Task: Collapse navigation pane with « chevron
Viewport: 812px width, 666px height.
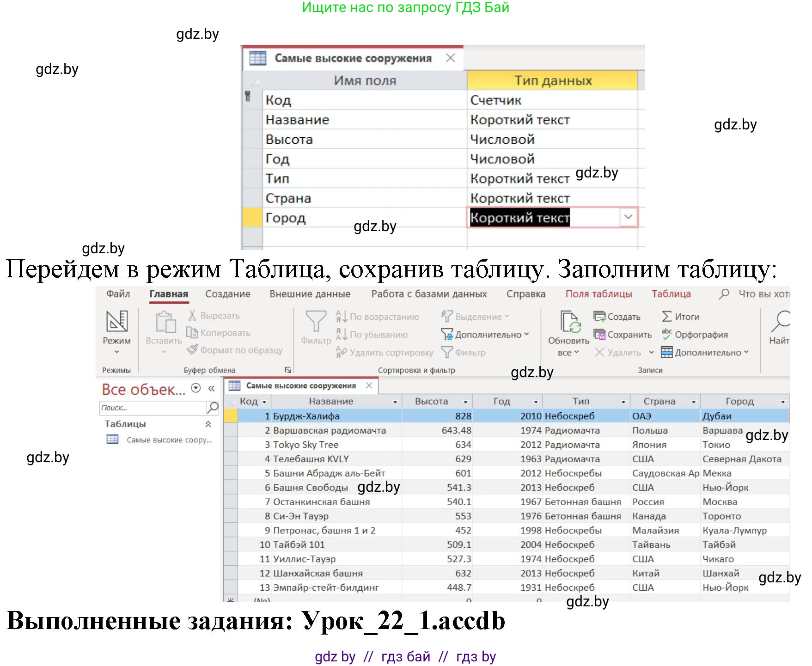Action: click(x=212, y=389)
